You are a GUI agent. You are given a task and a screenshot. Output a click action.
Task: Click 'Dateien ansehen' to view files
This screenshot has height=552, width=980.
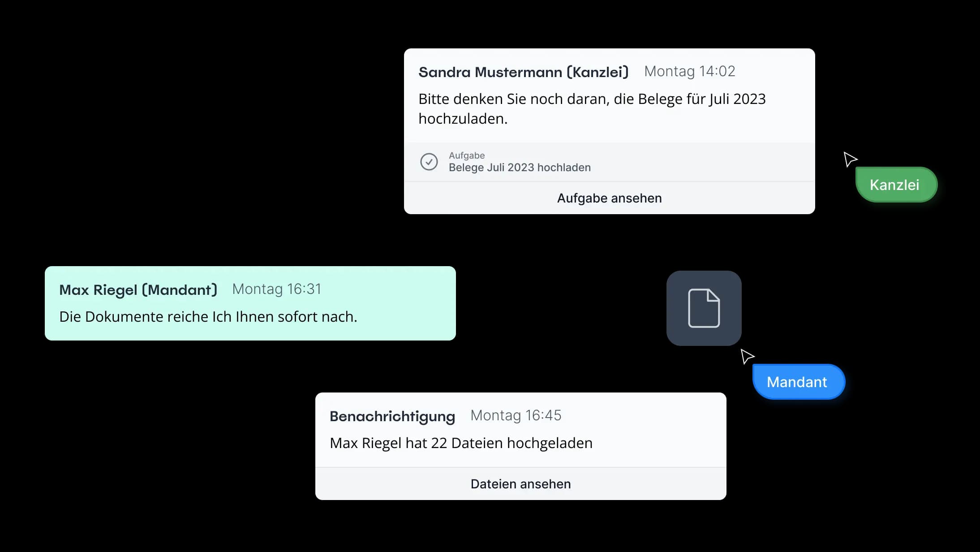point(520,483)
